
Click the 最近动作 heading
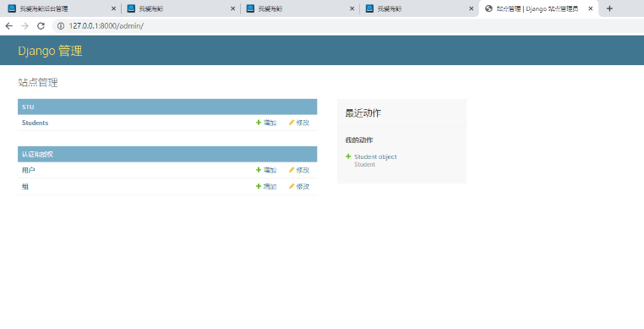point(363,113)
